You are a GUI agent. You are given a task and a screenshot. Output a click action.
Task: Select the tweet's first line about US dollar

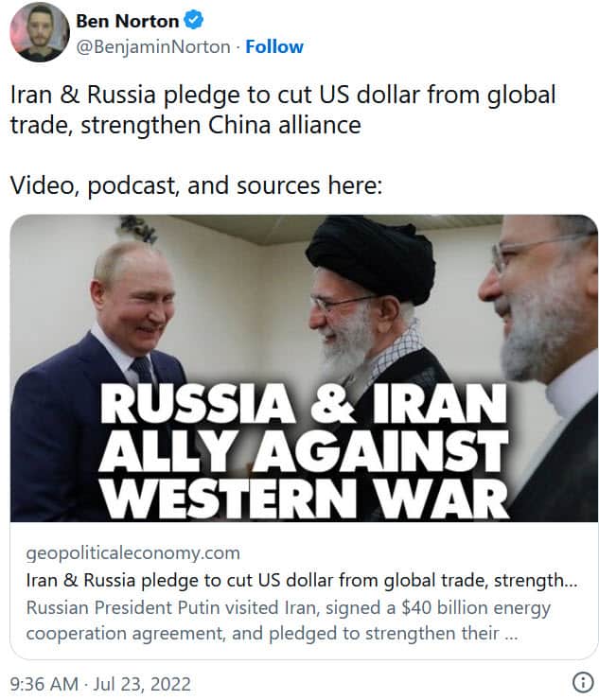pos(283,96)
